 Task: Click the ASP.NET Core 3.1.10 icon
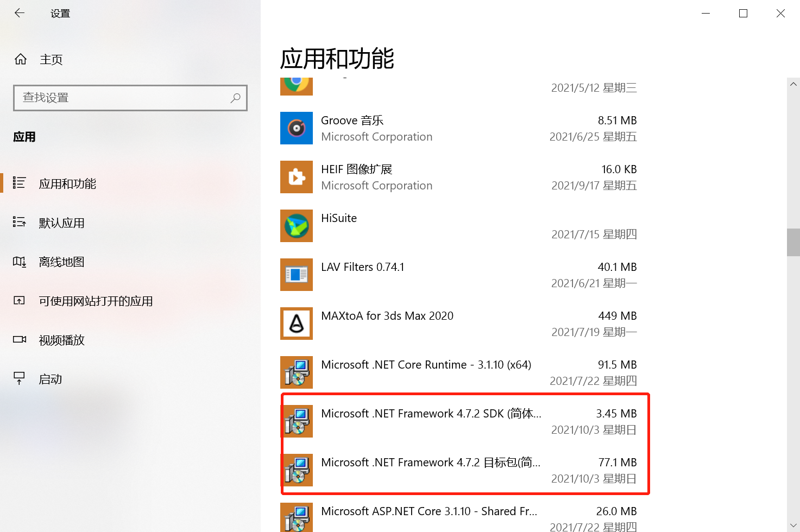pyautogui.click(x=297, y=517)
